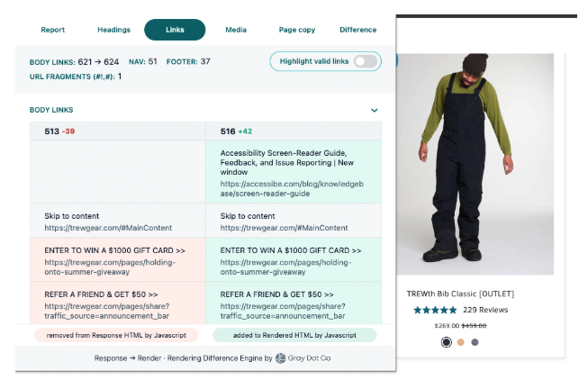588x389 pixels.
Task: Click the five-star rating icons
Action: [x=436, y=310]
